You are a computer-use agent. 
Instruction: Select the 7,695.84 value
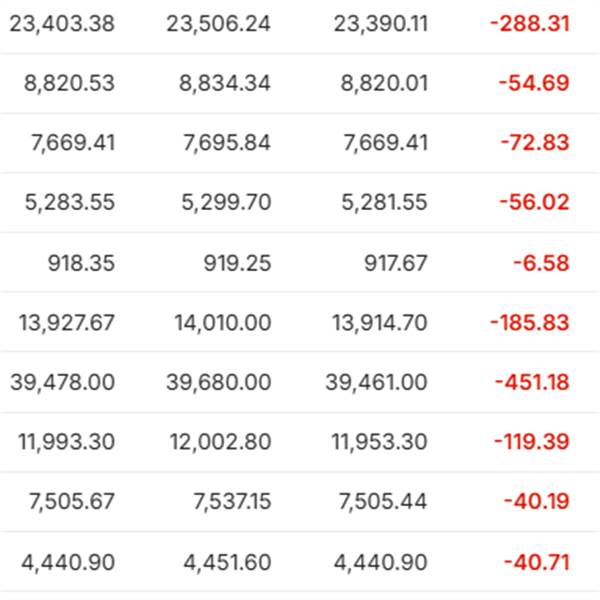tap(227, 143)
